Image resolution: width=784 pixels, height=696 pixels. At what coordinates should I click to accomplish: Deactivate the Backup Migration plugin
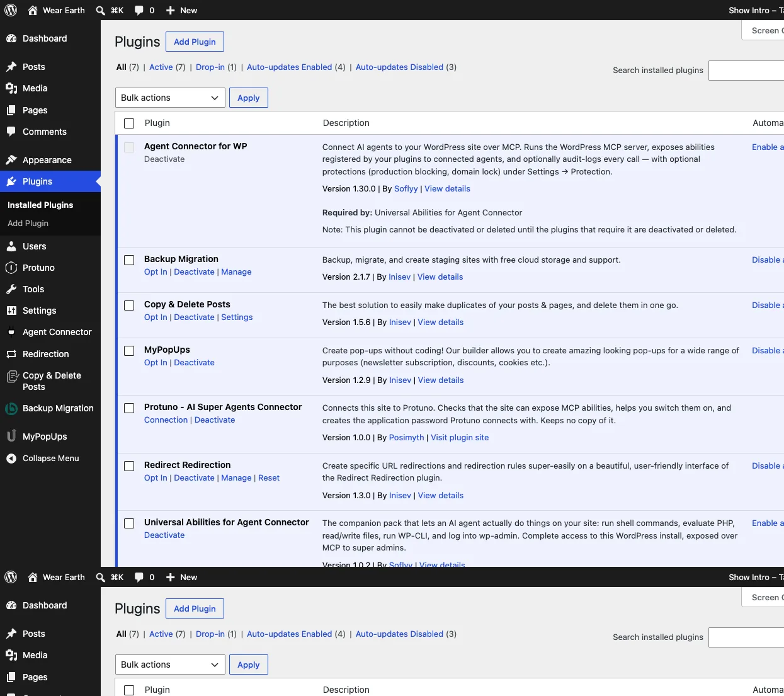click(194, 271)
